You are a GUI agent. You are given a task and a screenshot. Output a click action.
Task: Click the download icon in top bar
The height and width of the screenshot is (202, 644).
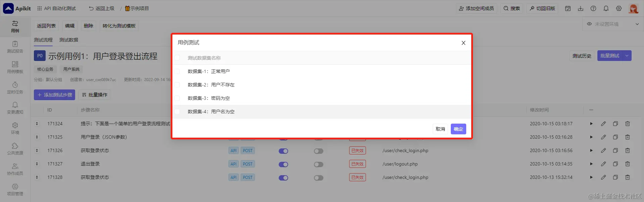point(581,8)
